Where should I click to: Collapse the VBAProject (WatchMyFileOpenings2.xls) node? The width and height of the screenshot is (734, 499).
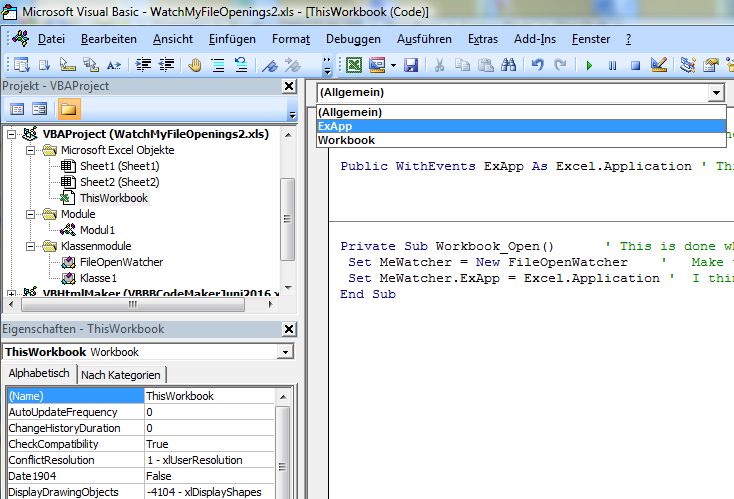click(x=12, y=135)
